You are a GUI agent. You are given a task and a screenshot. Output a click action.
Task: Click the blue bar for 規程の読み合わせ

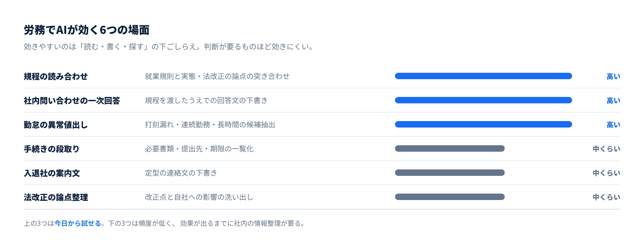click(x=483, y=76)
